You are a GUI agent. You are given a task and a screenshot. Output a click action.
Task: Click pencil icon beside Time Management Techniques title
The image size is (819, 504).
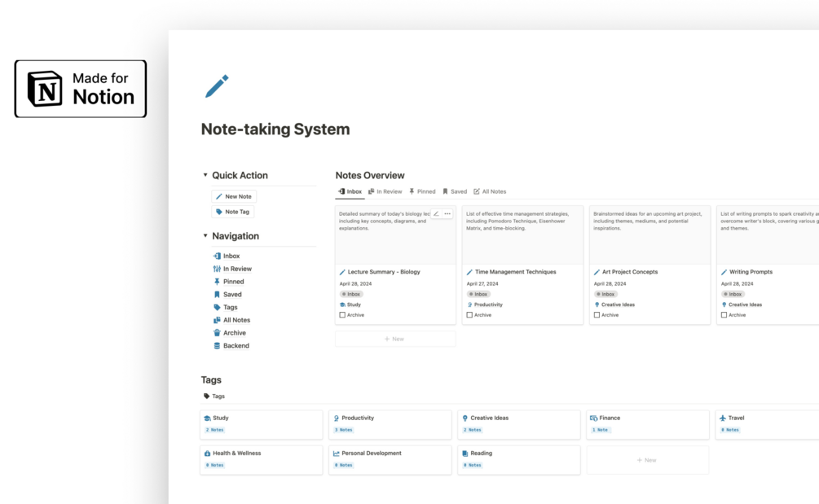tap(469, 272)
